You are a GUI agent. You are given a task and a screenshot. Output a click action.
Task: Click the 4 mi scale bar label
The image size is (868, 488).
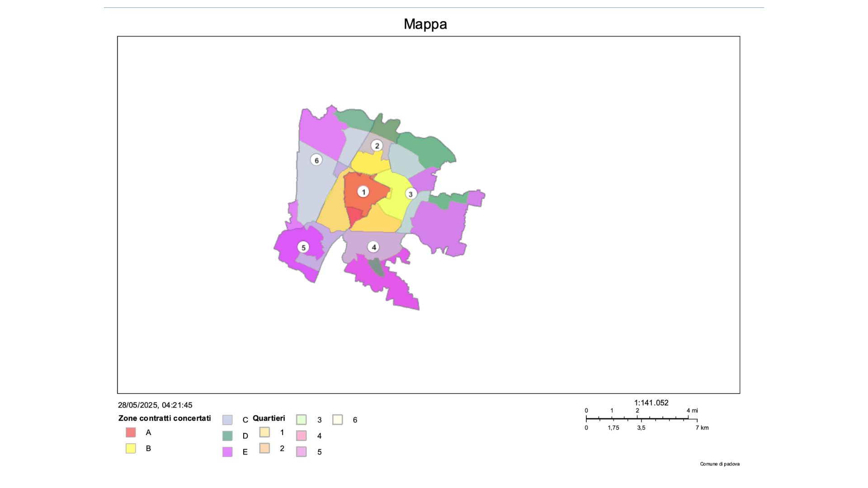pyautogui.click(x=692, y=411)
